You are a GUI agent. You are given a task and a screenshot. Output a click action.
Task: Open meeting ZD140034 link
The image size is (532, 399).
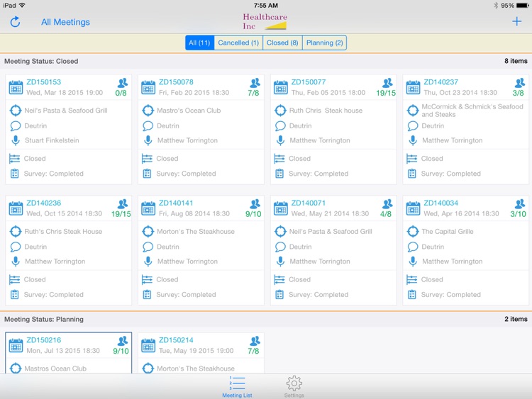point(440,203)
